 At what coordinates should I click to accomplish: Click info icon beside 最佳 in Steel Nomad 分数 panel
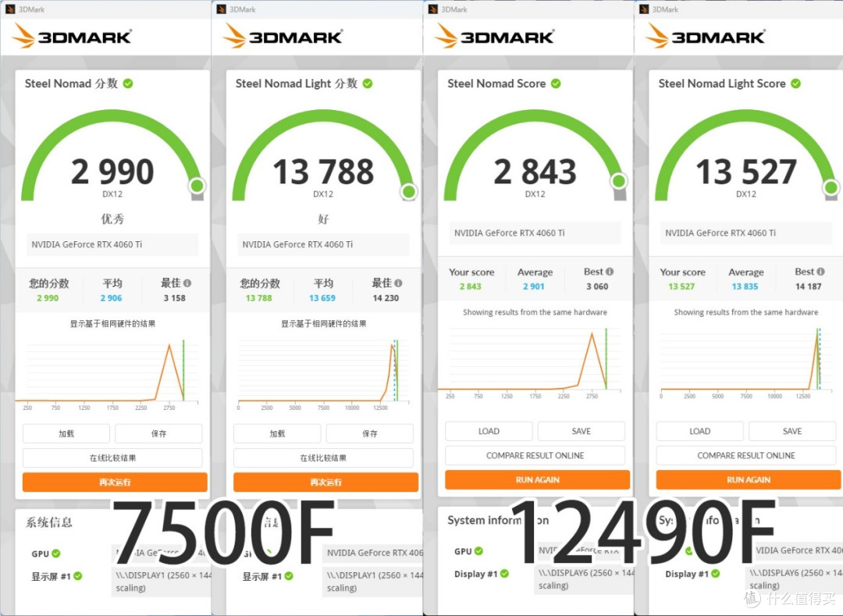(x=187, y=283)
